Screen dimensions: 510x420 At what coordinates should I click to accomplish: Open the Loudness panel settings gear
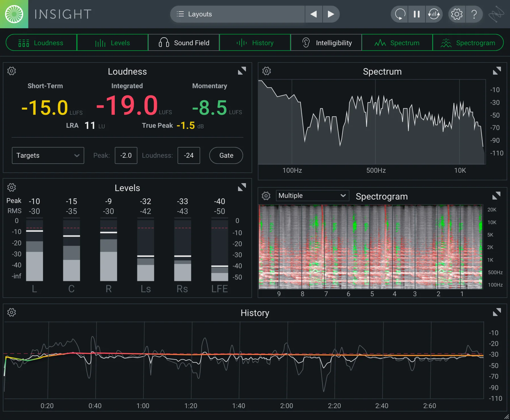11,71
